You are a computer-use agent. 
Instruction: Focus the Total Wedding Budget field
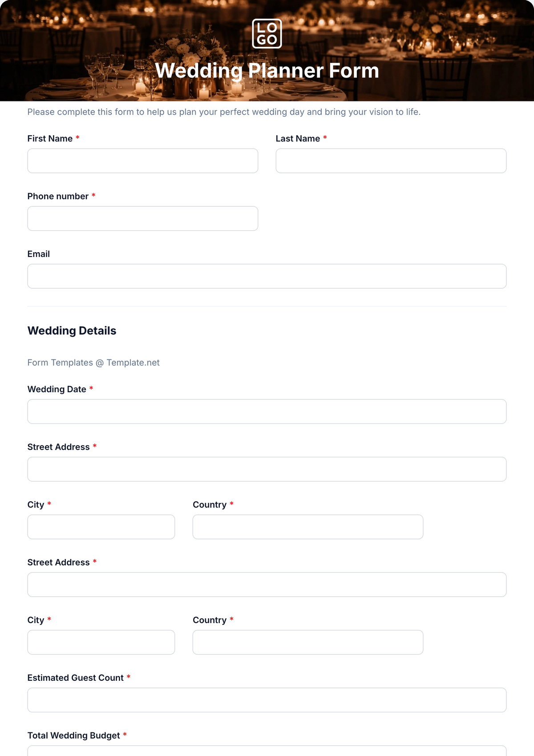tap(267, 751)
